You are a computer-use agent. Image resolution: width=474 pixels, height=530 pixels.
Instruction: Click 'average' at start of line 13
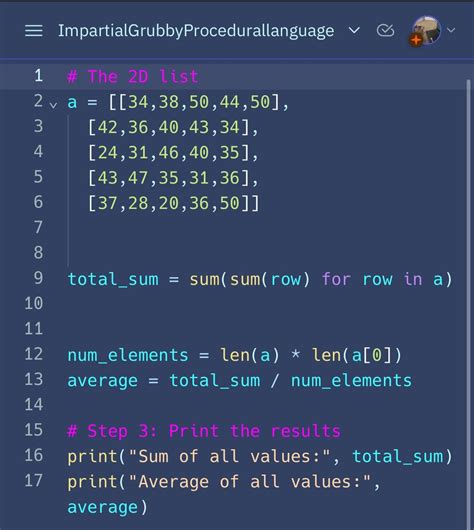(x=102, y=381)
